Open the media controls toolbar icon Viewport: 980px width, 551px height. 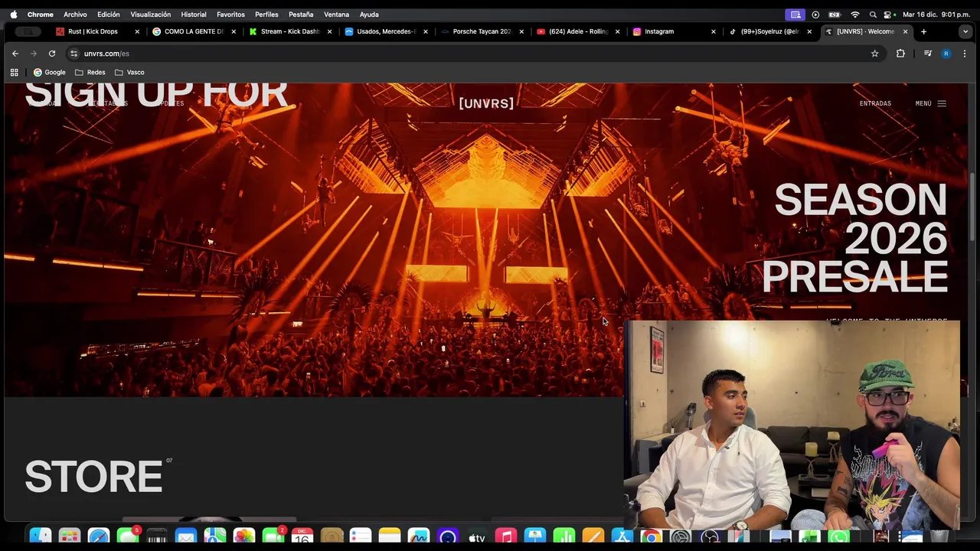tap(927, 54)
